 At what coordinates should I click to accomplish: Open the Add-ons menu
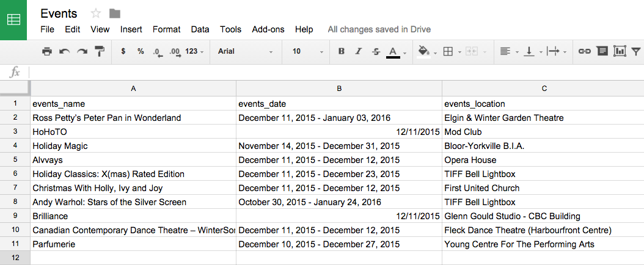point(268,29)
